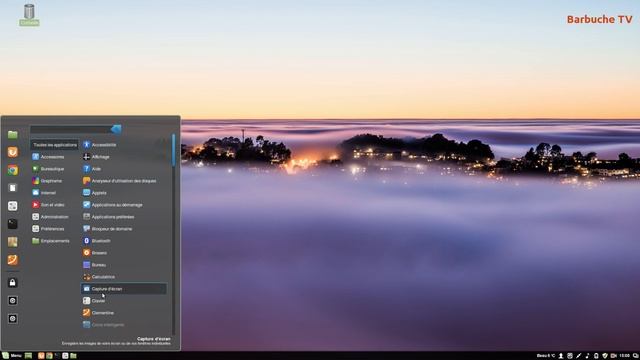This screenshot has width=640, height=360.
Task: Launch Clementine from the favorites sidebar
Action: click(13, 260)
